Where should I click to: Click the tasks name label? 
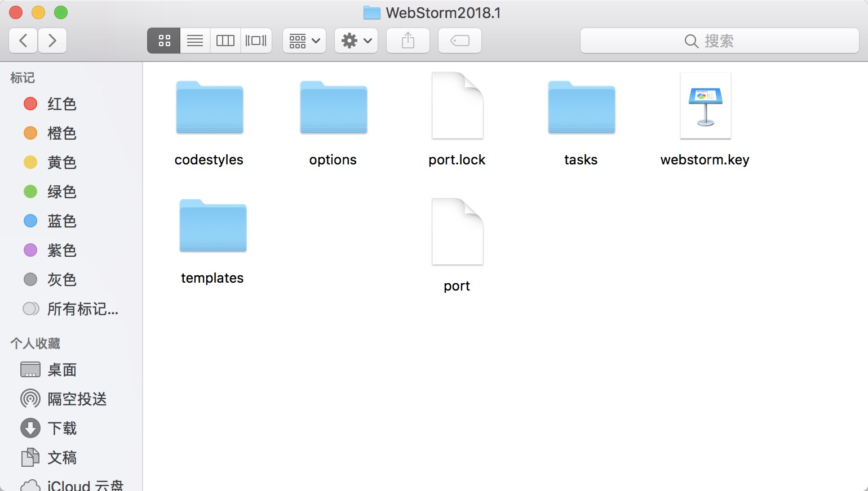point(581,160)
